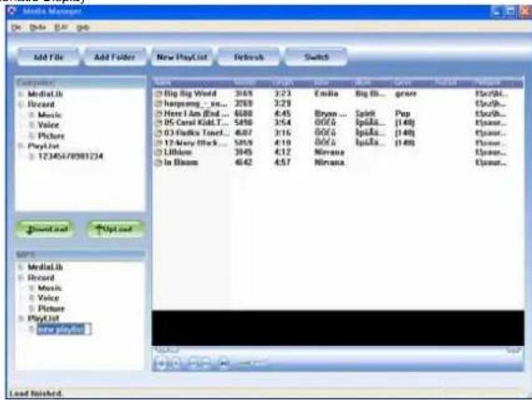Select the harpsong track name
This screenshot has width=532, height=400.
point(196,103)
